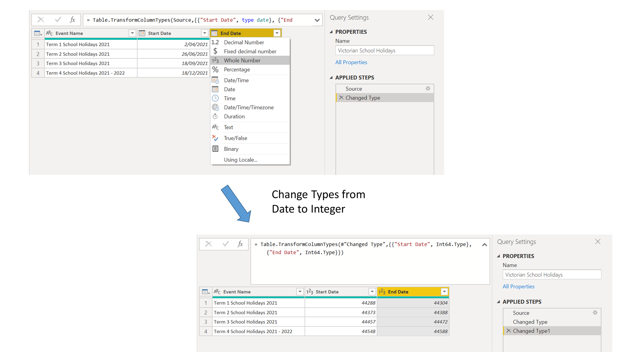Click table menu icon in bottom grid
This screenshot has height=362, width=644.
pos(206,292)
